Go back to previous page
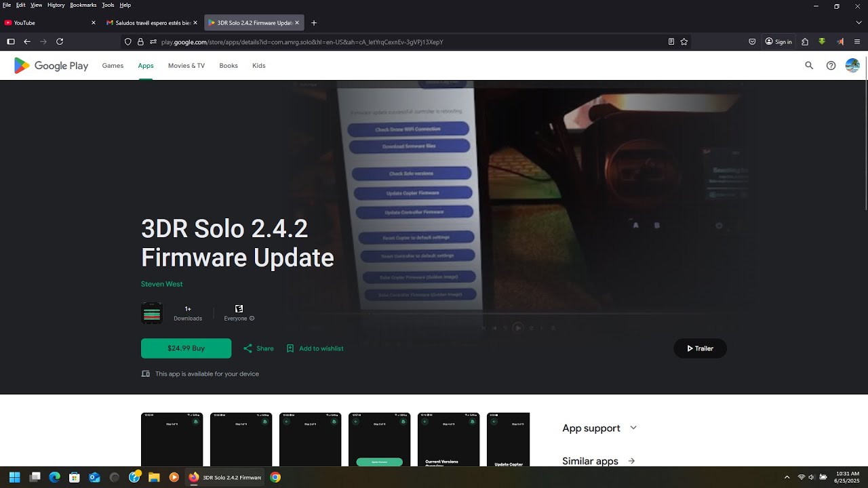868x488 pixels. click(x=27, y=41)
